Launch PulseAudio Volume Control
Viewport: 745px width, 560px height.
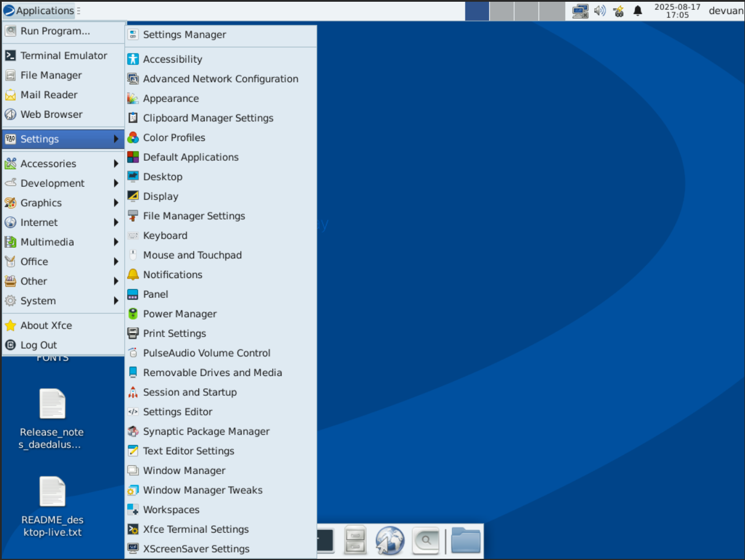[221, 353]
